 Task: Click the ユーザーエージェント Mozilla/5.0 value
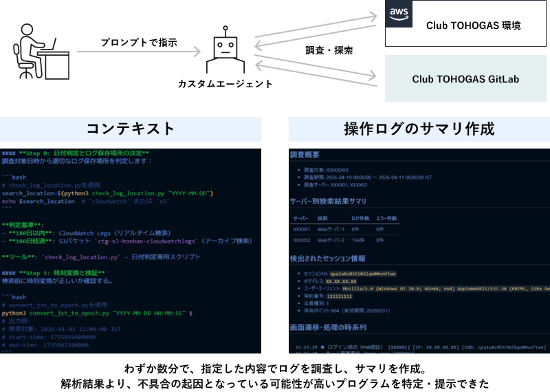click(445, 289)
